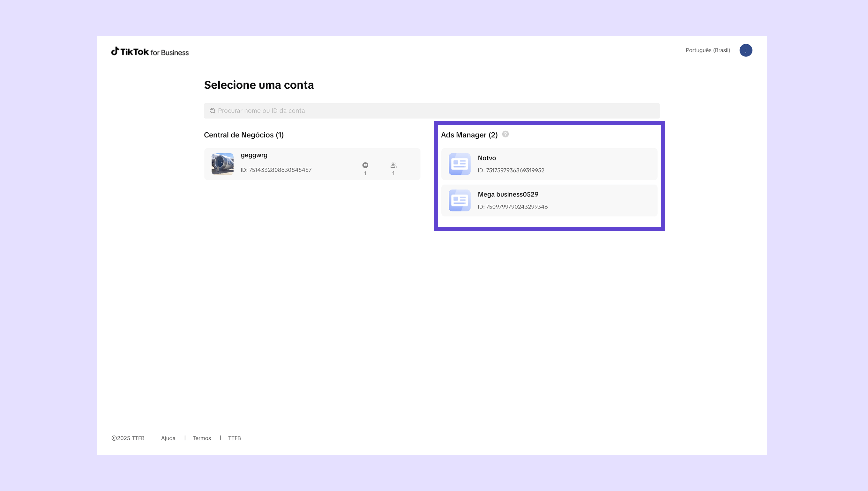868x491 pixels.
Task: Click the members count icon on geggwrg
Action: tap(393, 165)
